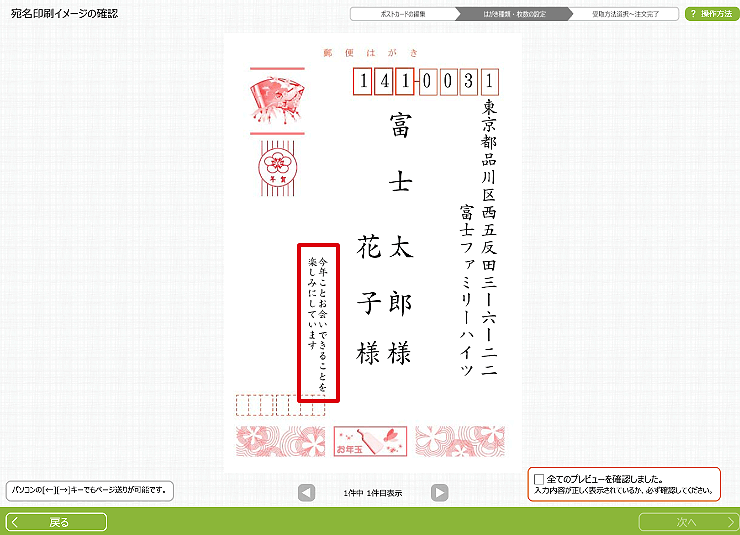Image resolution: width=740 pixels, height=535 pixels.
Task: Select the はがき種類・枚数の設定 step
Action: 513,14
